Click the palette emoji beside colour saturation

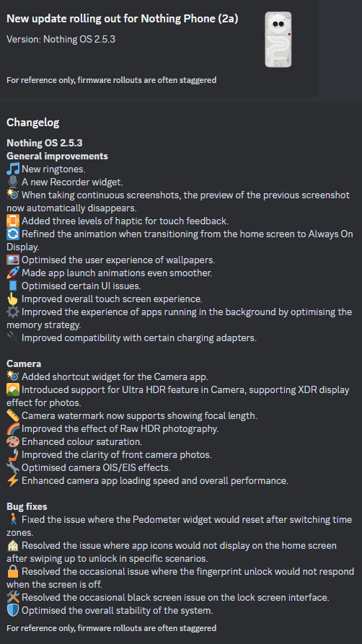(x=13, y=442)
